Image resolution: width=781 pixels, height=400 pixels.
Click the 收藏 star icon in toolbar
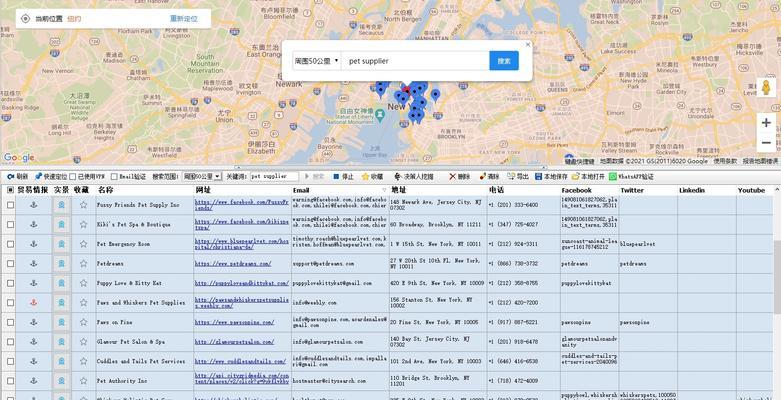tap(366, 177)
